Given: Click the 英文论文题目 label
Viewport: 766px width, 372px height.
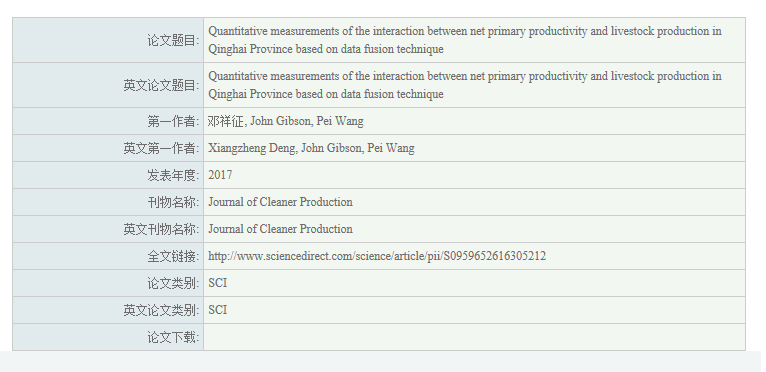Looking at the screenshot, I should pyautogui.click(x=162, y=86).
